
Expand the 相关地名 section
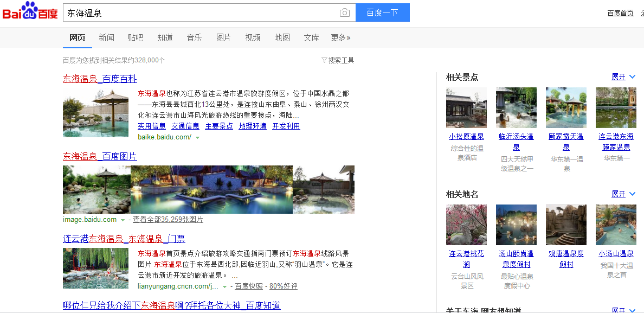623,194
